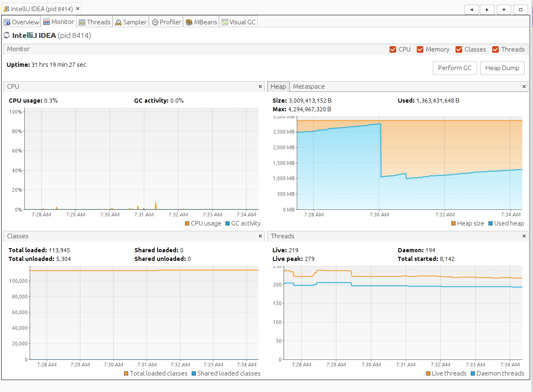Click the Monitor section header label
The height and width of the screenshot is (392, 533).
pos(18,49)
